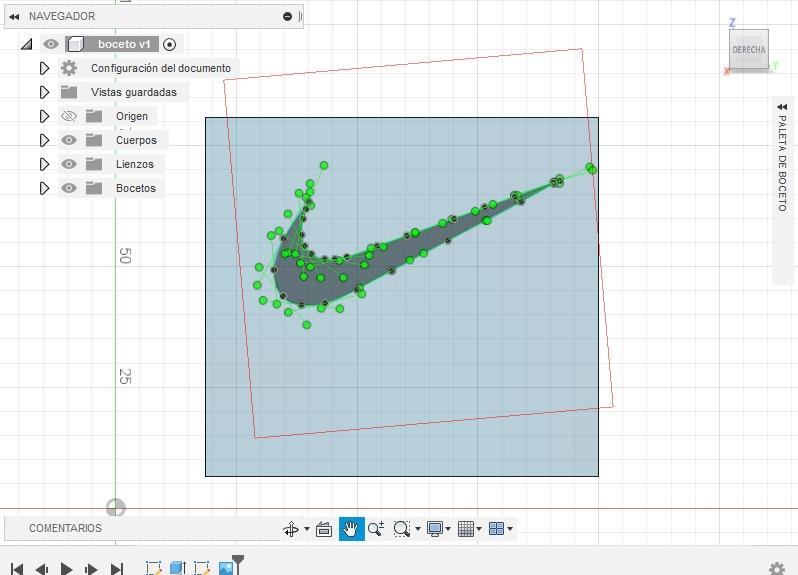Jump to timeline beginning

[x=16, y=568]
